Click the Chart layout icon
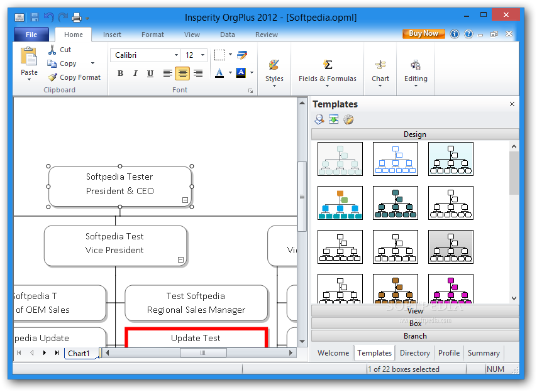This screenshot has width=537, height=392. click(x=380, y=65)
